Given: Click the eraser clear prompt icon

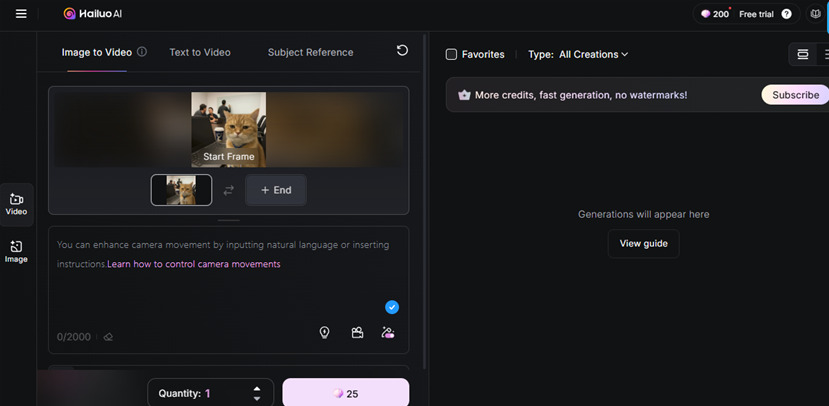Looking at the screenshot, I should (x=108, y=337).
